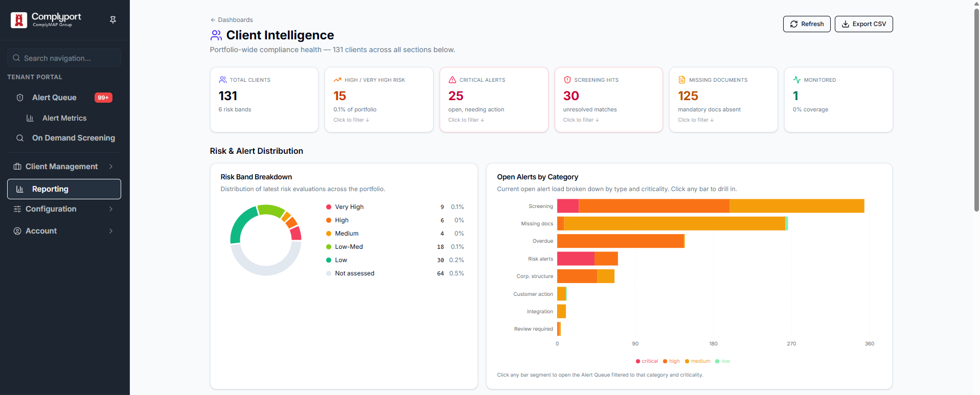The height and width of the screenshot is (395, 980).
Task: Click the Client Intelligence people icon
Action: [x=216, y=35]
